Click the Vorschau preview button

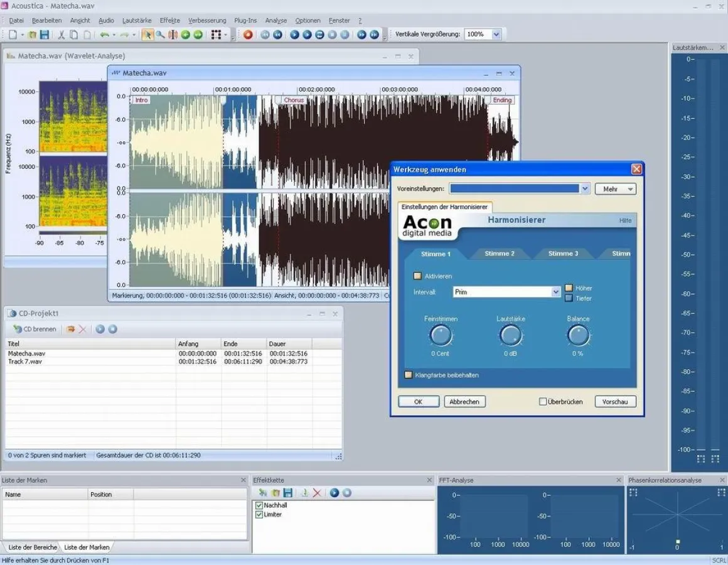pos(615,402)
